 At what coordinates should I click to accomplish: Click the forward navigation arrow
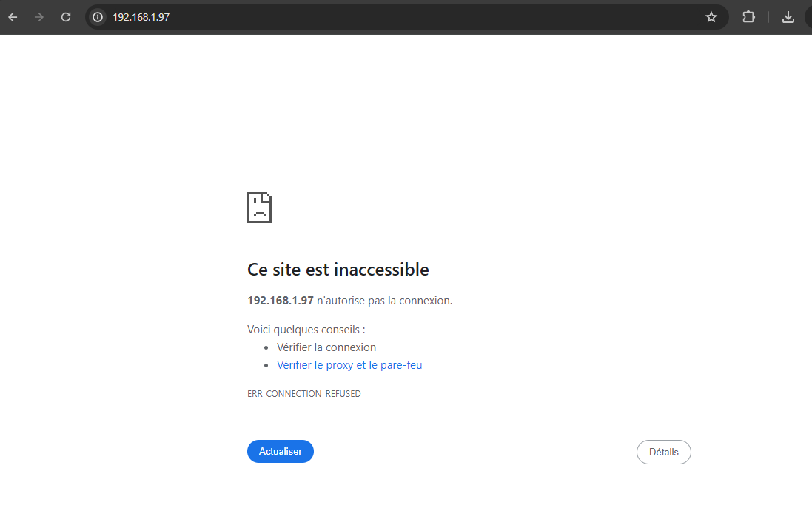coord(39,17)
